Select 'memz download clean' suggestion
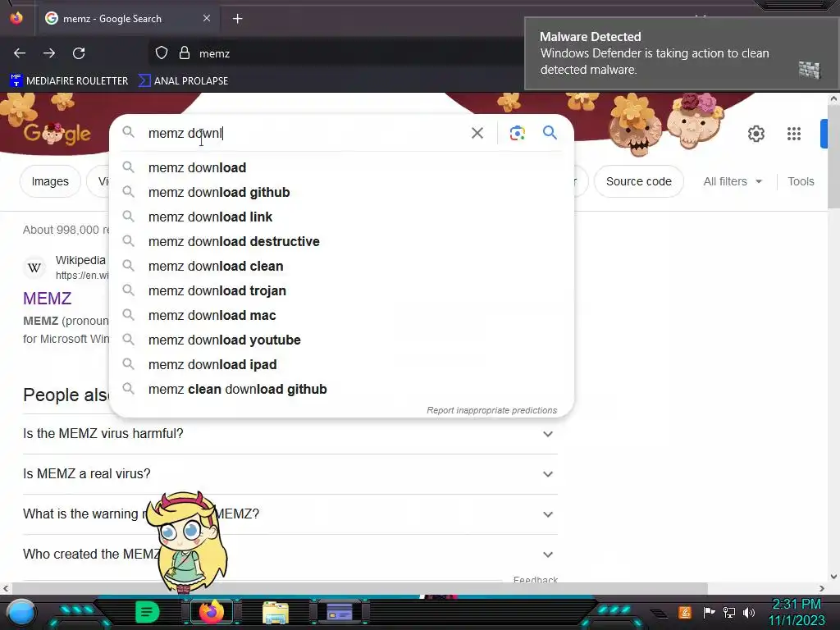This screenshot has width=840, height=630. click(x=341, y=267)
